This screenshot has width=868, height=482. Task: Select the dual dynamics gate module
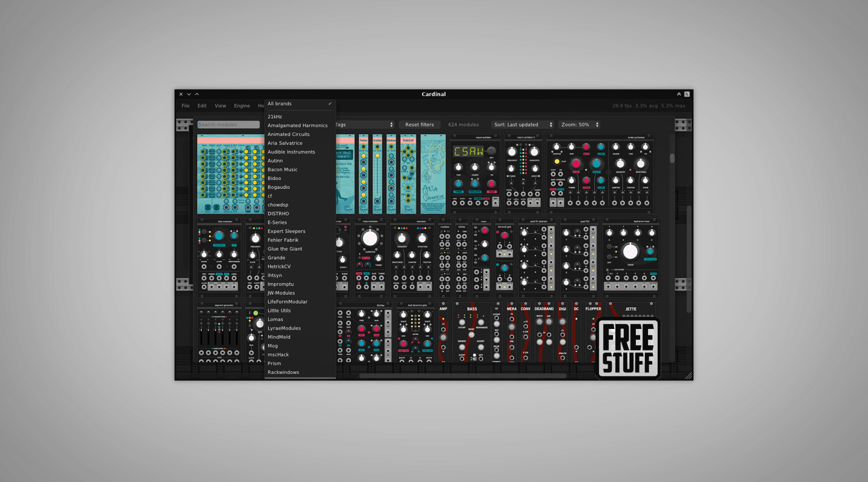tap(415, 333)
